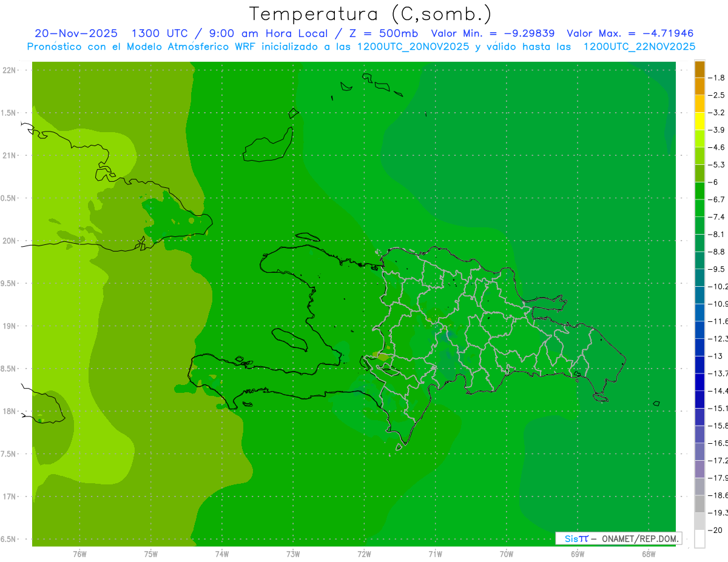Click the '-6' colorbar label
Viewport: 728px width, 562px height.
tap(713, 182)
